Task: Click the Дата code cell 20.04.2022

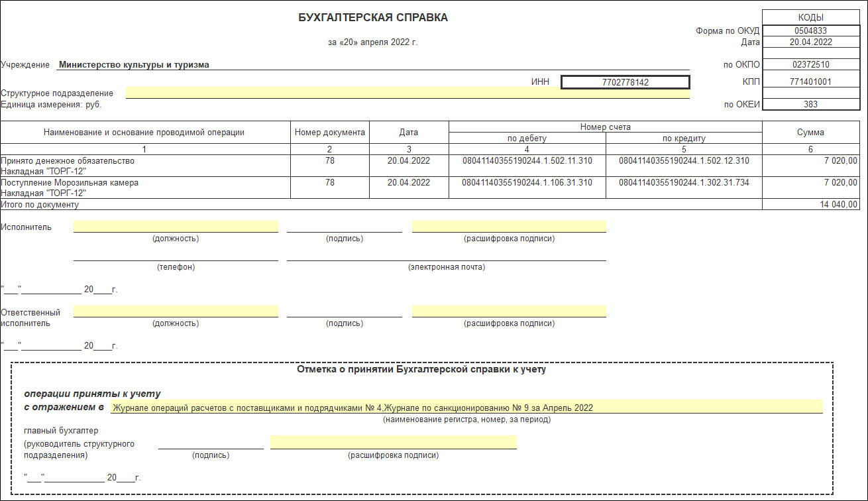Action: [810, 42]
